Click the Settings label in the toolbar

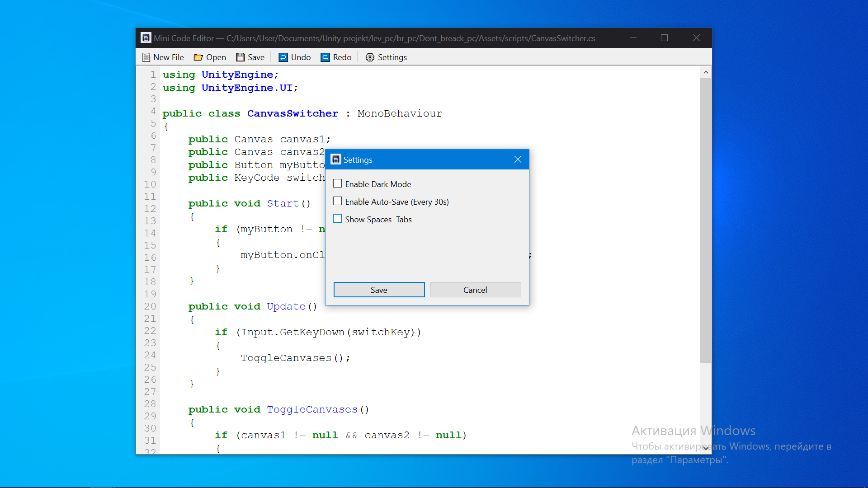click(392, 57)
